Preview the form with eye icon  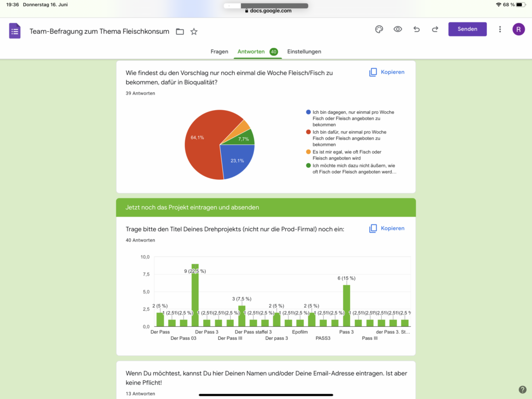tap(397, 29)
